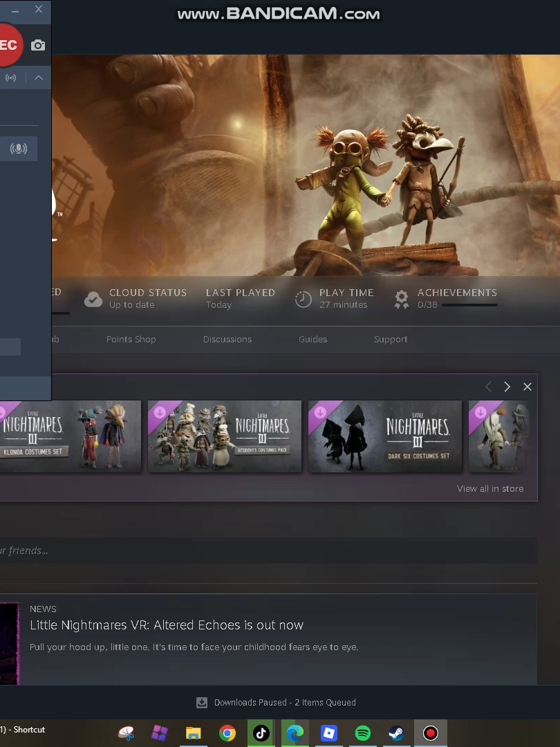Collapse the Bandicam panel with up chevron
560x747 pixels.
pos(39,77)
